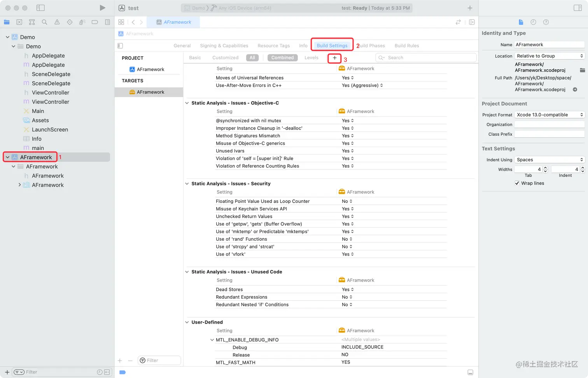
Task: Select ViewController header file in navigator
Action: click(x=51, y=93)
